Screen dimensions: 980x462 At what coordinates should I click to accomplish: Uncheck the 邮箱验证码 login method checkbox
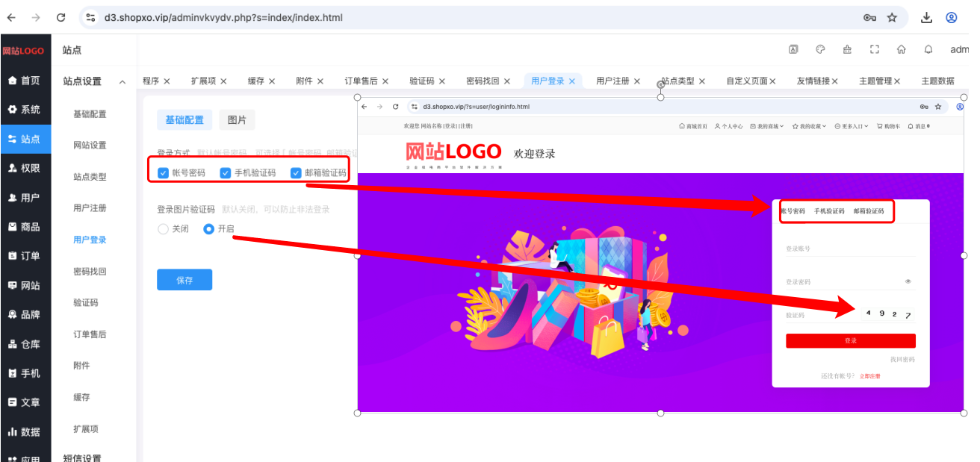pos(296,173)
